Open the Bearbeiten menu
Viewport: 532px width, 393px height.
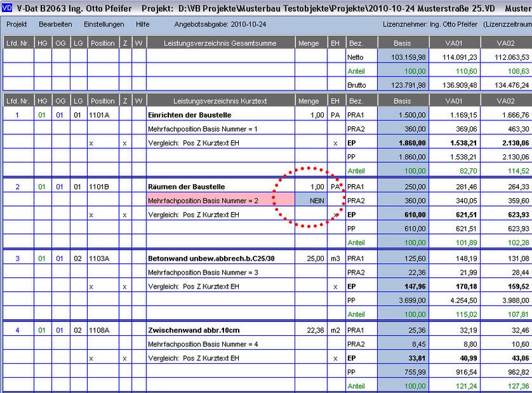[56, 24]
